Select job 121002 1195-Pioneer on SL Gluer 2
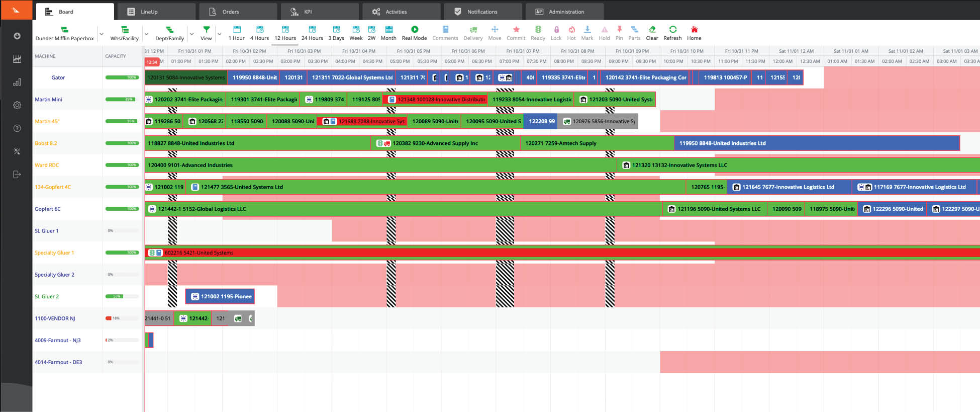Viewport: 980px width, 412px height. [220, 296]
